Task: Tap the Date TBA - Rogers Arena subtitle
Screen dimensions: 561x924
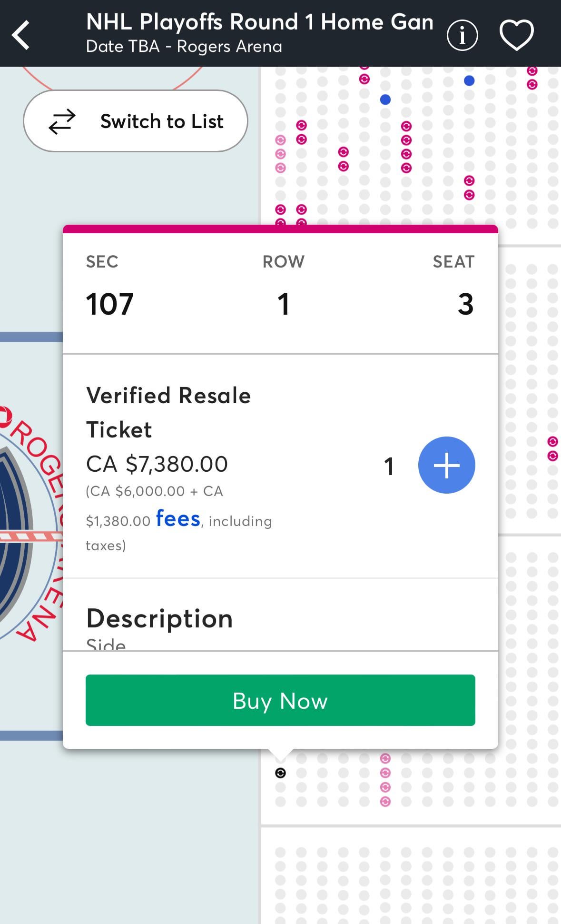Action: coord(184,47)
